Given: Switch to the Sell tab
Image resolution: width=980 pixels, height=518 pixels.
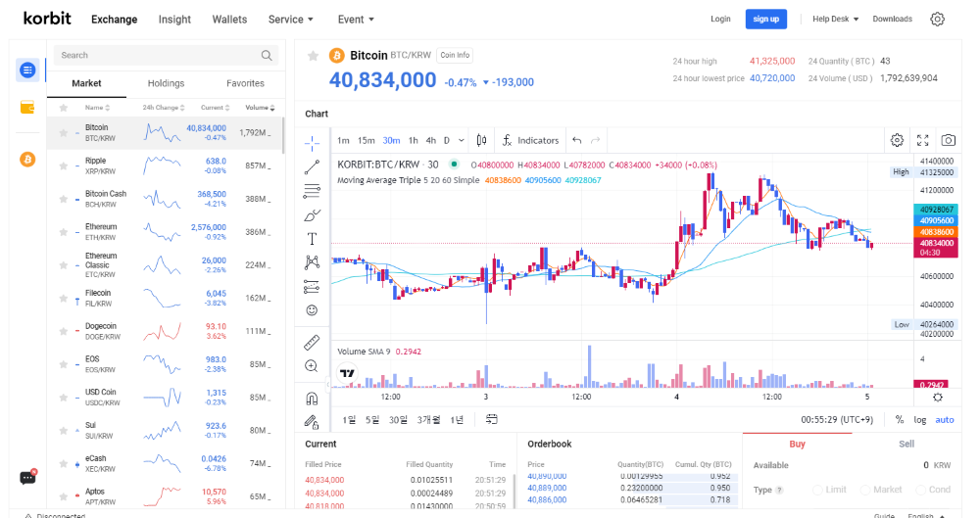Looking at the screenshot, I should 906,444.
